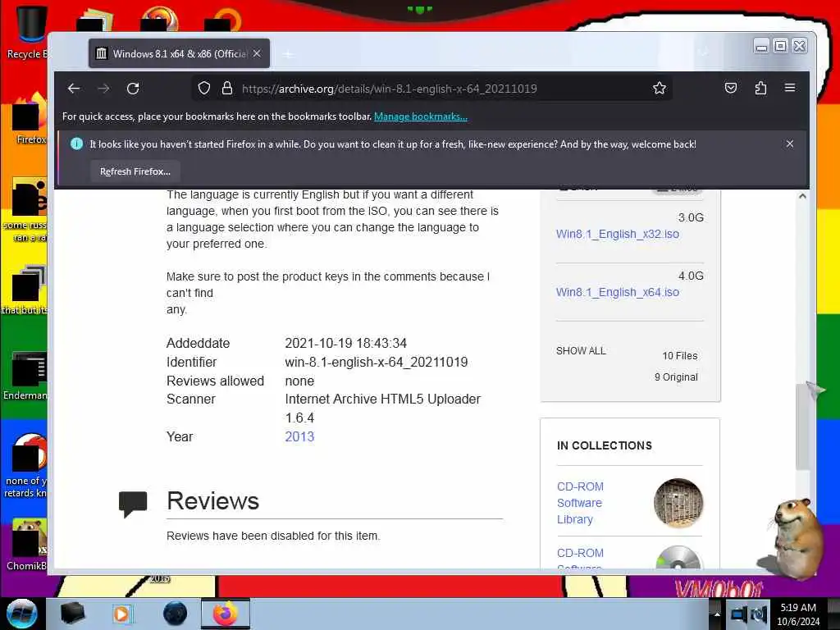Image resolution: width=840 pixels, height=630 pixels.
Task: Show hidden tray icons arrow
Action: click(x=716, y=614)
